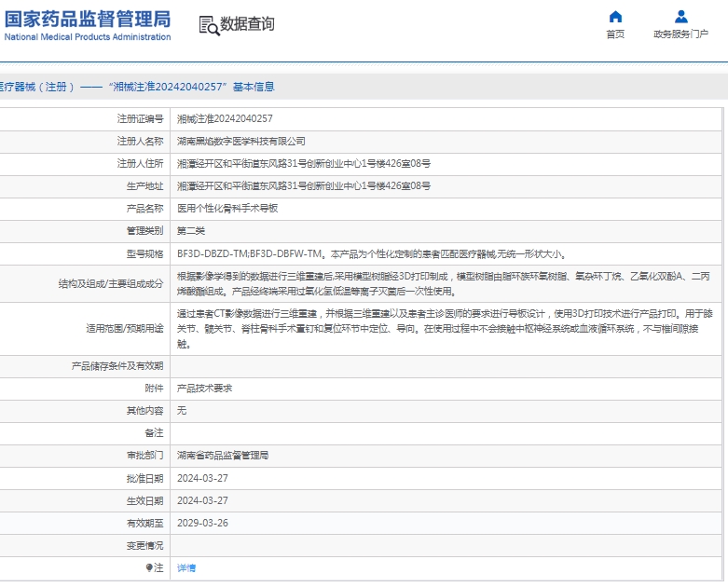Click the 无 value in 其他内容 row
The width and height of the screenshot is (728, 587).
pyautogui.click(x=182, y=411)
